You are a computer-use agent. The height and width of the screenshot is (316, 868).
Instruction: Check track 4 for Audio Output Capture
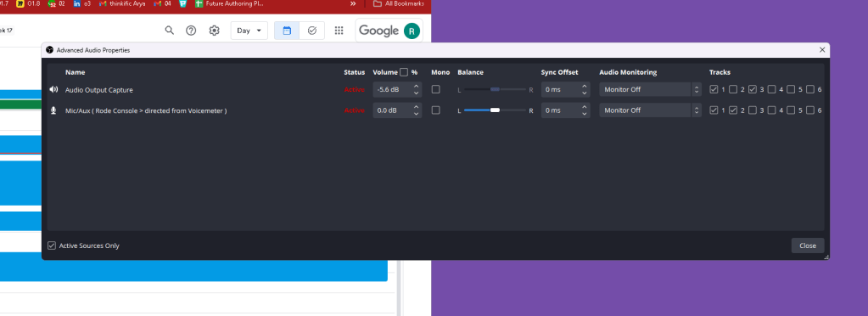771,89
